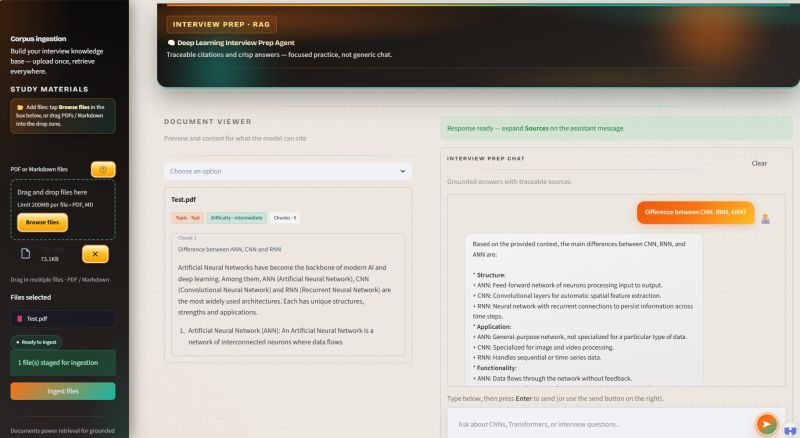Click the chevron arrow of the document selector

click(x=403, y=172)
